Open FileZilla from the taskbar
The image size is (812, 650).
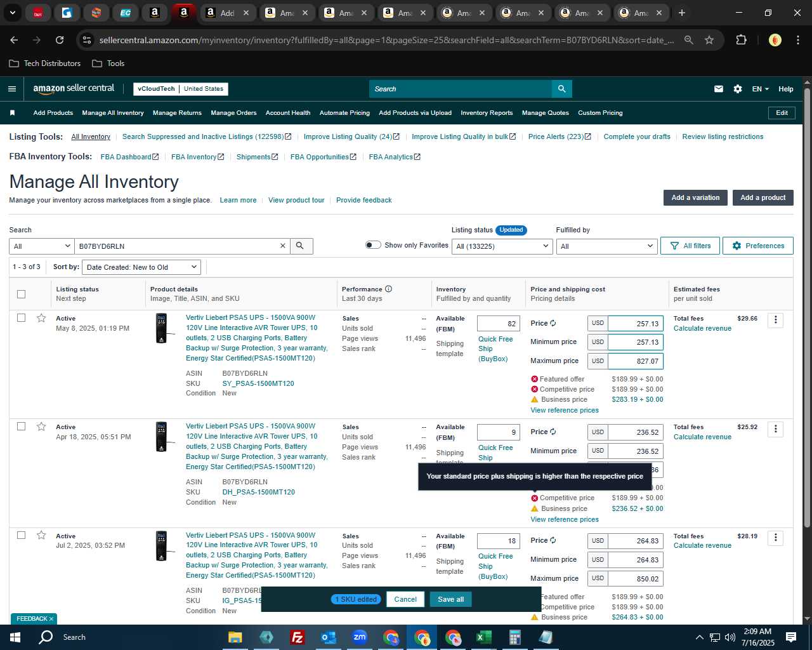[x=297, y=637]
